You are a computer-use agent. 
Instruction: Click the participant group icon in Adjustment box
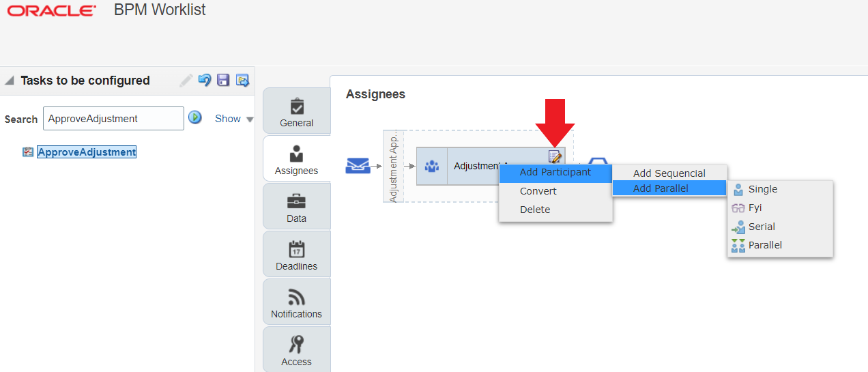pyautogui.click(x=432, y=166)
